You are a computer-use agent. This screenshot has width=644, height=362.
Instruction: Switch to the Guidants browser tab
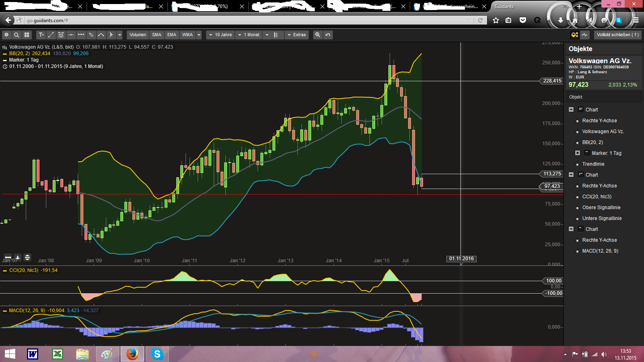coord(528,6)
